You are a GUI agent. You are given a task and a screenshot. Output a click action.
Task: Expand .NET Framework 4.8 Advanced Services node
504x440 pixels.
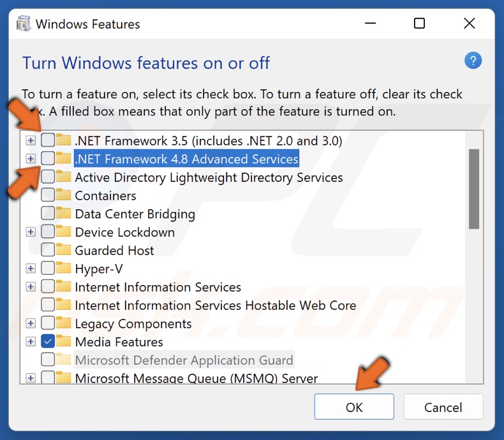[x=31, y=158]
